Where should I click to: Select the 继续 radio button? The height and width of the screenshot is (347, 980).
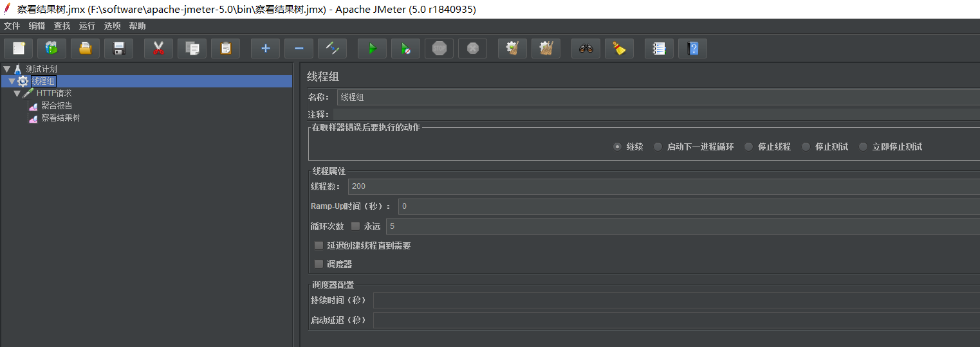(x=617, y=147)
